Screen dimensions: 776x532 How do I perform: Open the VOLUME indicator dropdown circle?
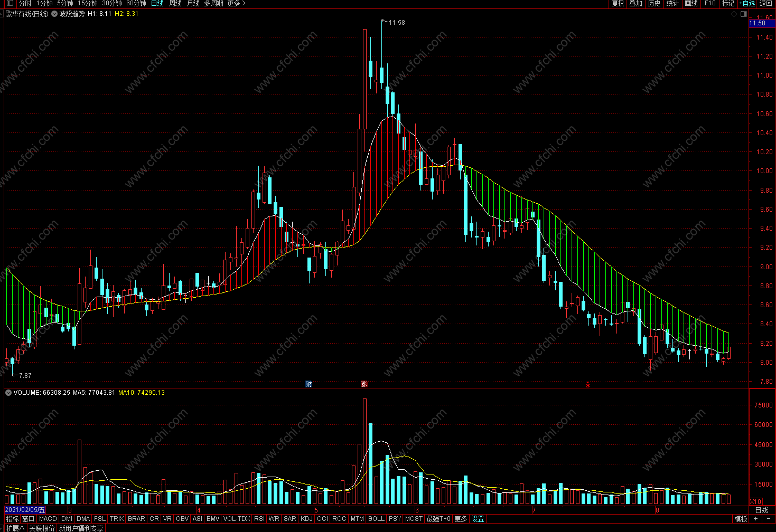8,393
